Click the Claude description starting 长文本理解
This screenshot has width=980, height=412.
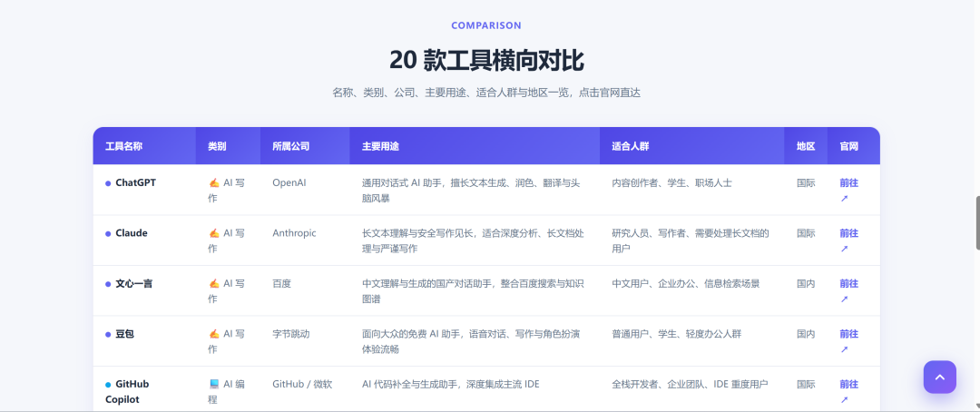pyautogui.click(x=473, y=240)
